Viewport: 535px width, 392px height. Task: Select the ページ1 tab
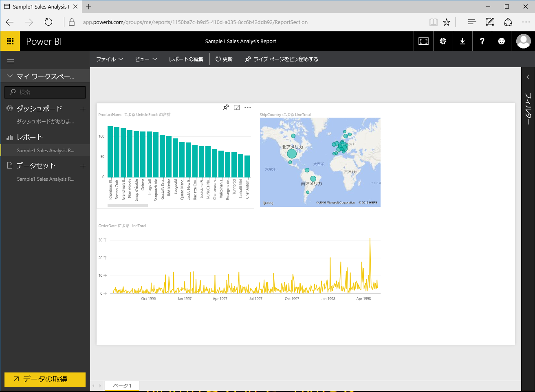pos(122,385)
